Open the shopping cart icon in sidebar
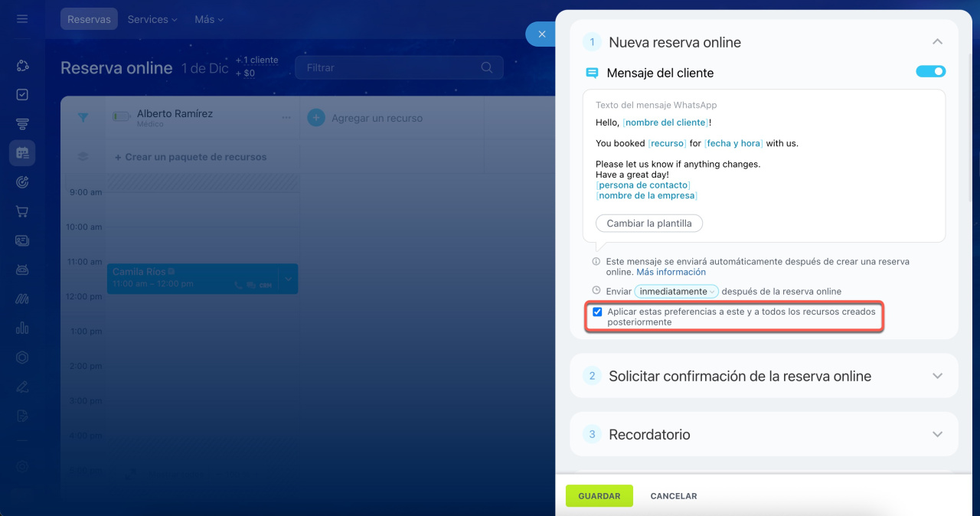The image size is (980, 516). [22, 211]
